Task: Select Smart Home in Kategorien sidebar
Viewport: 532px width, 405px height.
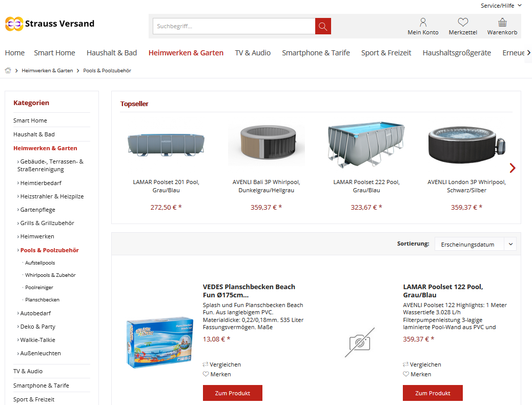Action: pyautogui.click(x=30, y=120)
